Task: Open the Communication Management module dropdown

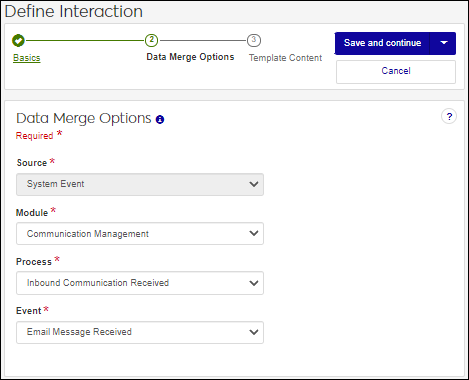Action: (140, 234)
